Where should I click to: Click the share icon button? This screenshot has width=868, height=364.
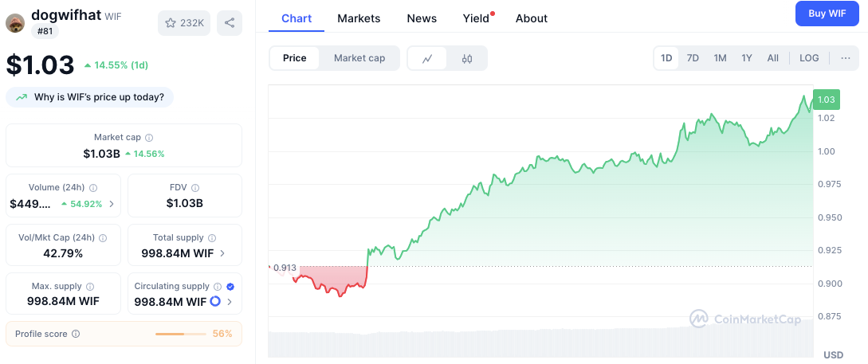tap(230, 23)
